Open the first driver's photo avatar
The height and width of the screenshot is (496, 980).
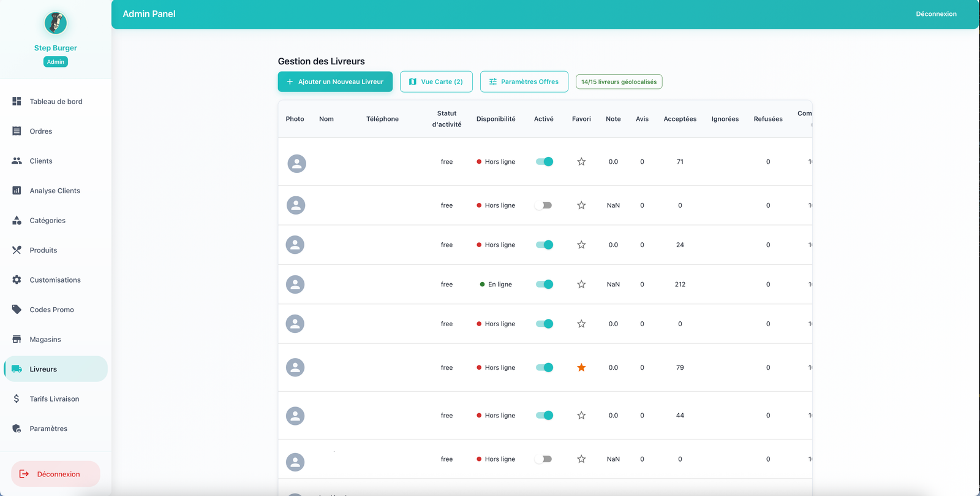[x=296, y=164]
